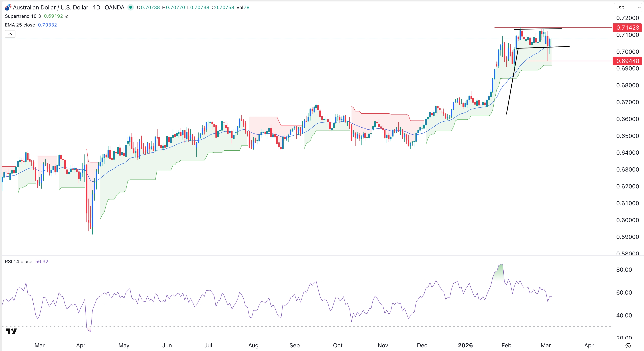Select the EMA 25 close indicator legend
This screenshot has width=644, height=351.
(19, 25)
